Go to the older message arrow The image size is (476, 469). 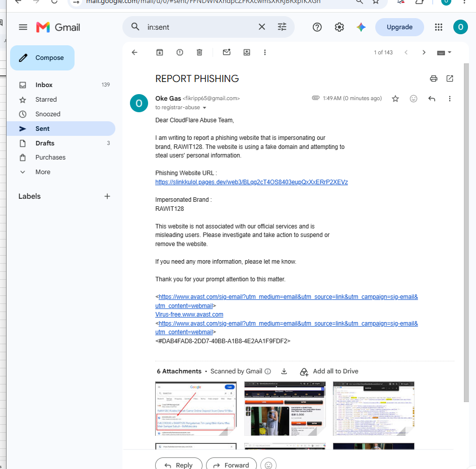[x=424, y=52]
